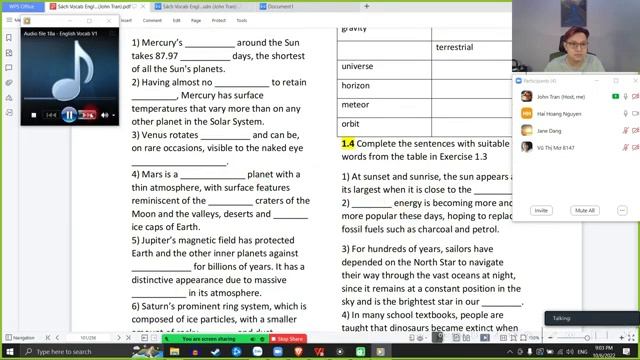Mute the audio player volume speaker icon
640x360 pixels.
tap(104, 116)
